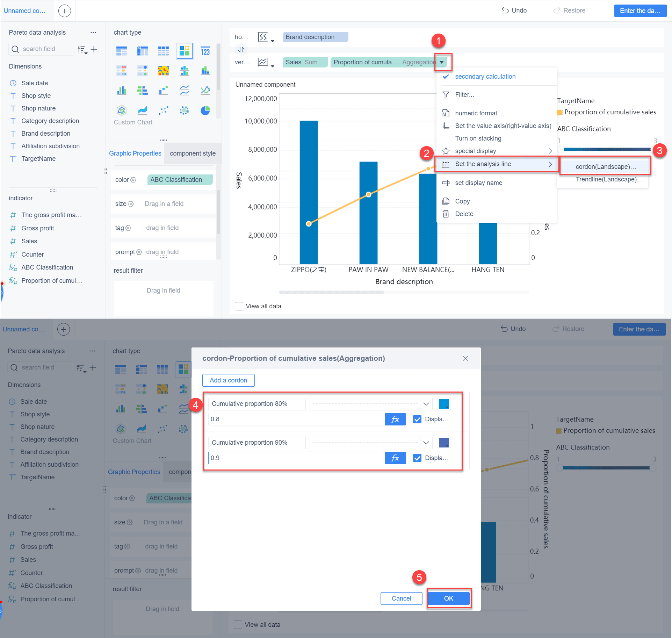Click Delete in the field context menu
The width and height of the screenshot is (672, 638).
(496, 214)
